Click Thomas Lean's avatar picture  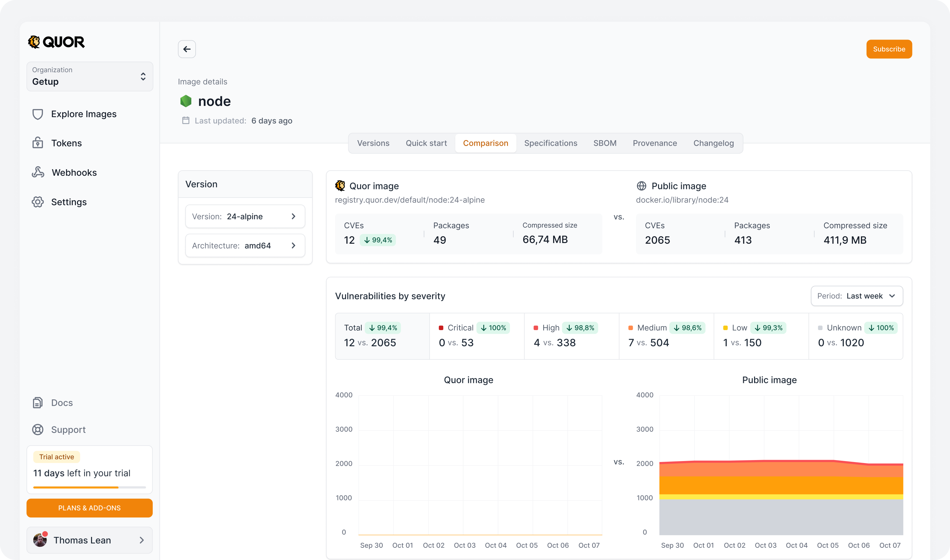(x=40, y=540)
